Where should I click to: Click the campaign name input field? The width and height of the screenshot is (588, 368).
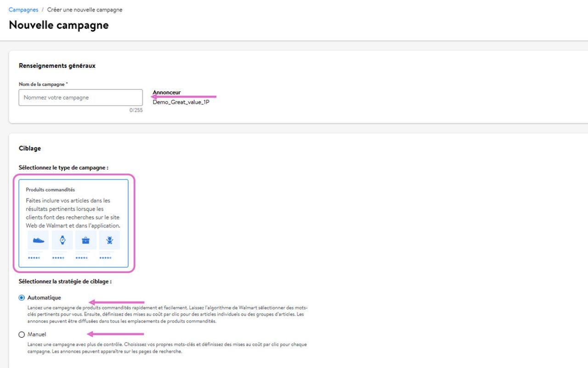pos(80,98)
